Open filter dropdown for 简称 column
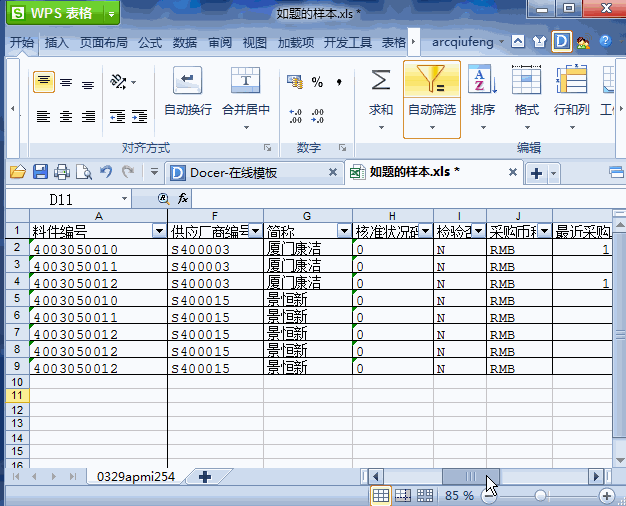Viewport: 626px width, 506px height. 344,231
